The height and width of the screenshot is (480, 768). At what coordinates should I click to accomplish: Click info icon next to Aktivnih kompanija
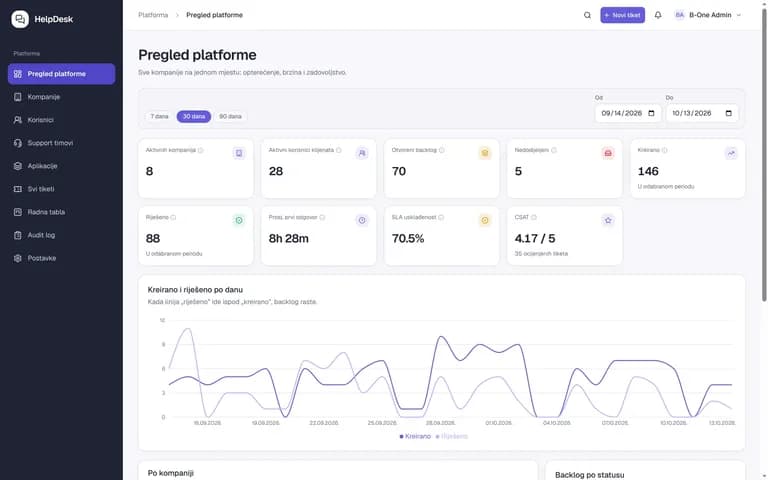201,150
